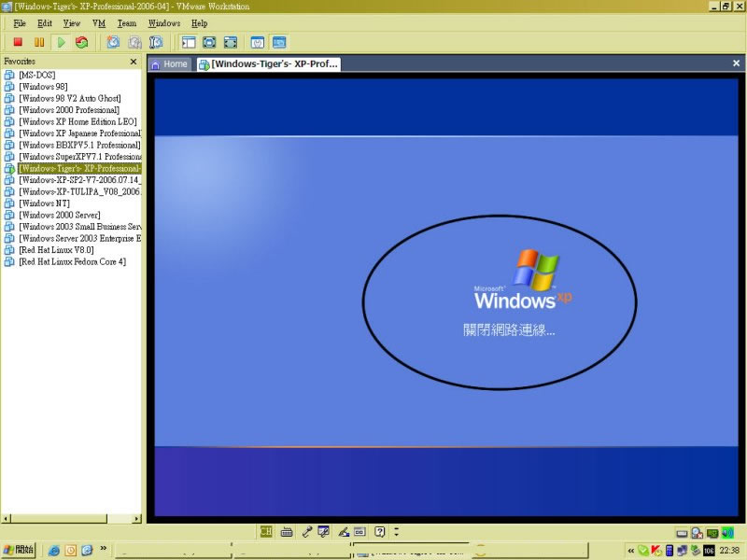Close the current VM tab with X
The image size is (747, 560).
pyautogui.click(x=736, y=63)
